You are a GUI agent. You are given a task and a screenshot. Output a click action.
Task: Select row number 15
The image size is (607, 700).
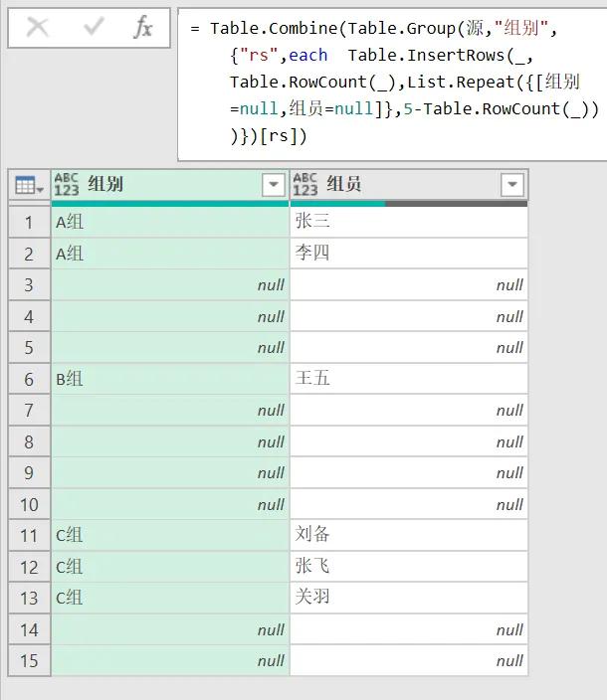point(29,660)
